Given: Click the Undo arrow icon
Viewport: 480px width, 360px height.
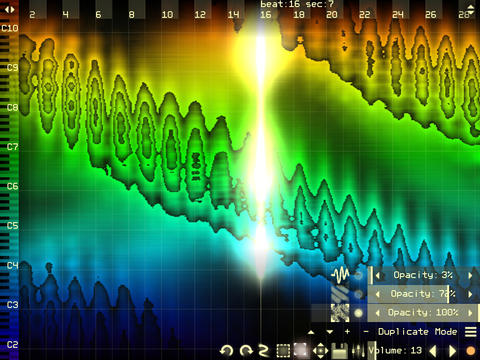Looking at the screenshot, I should pyautogui.click(x=227, y=351).
